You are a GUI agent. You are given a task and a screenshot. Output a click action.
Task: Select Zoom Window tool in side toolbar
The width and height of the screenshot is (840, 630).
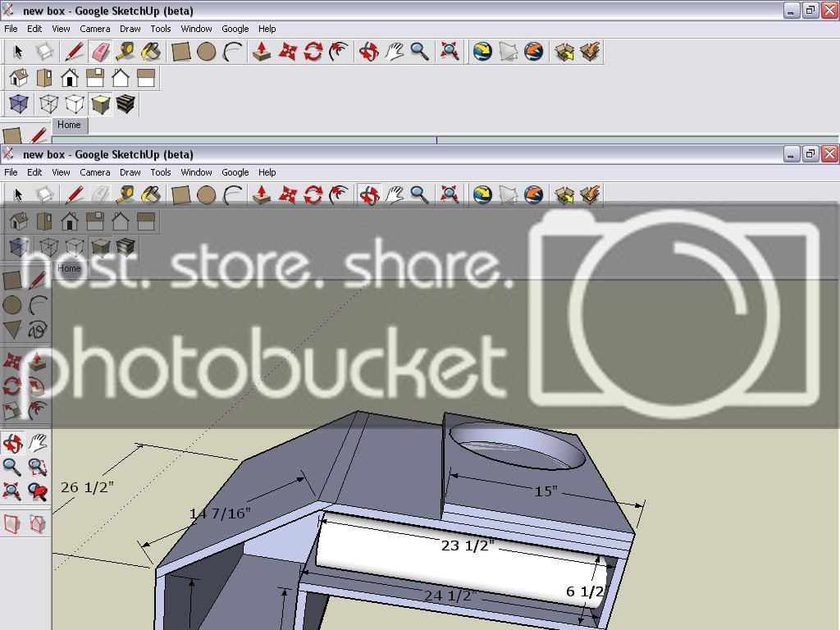[38, 468]
